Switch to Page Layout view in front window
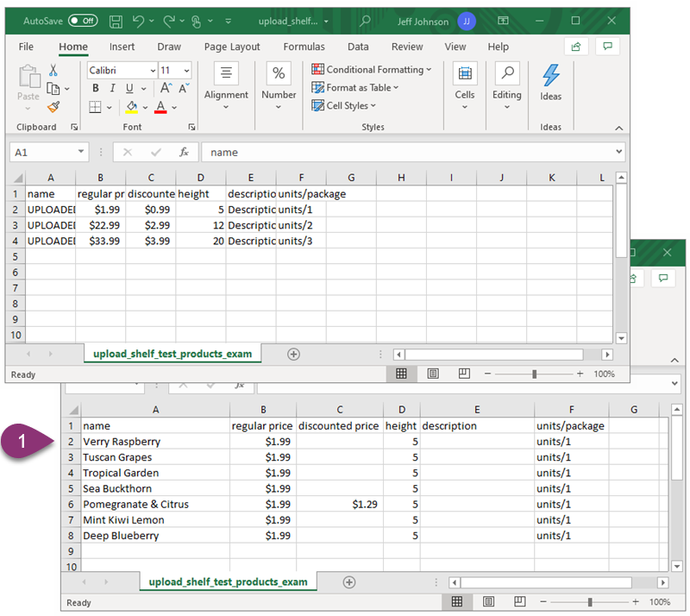The width and height of the screenshot is (690, 616). pos(433,374)
